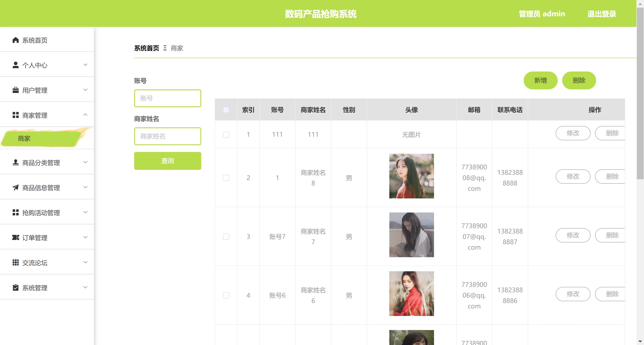This screenshot has width=644, height=345.
Task: Focus the 账号 search input
Action: [x=167, y=98]
